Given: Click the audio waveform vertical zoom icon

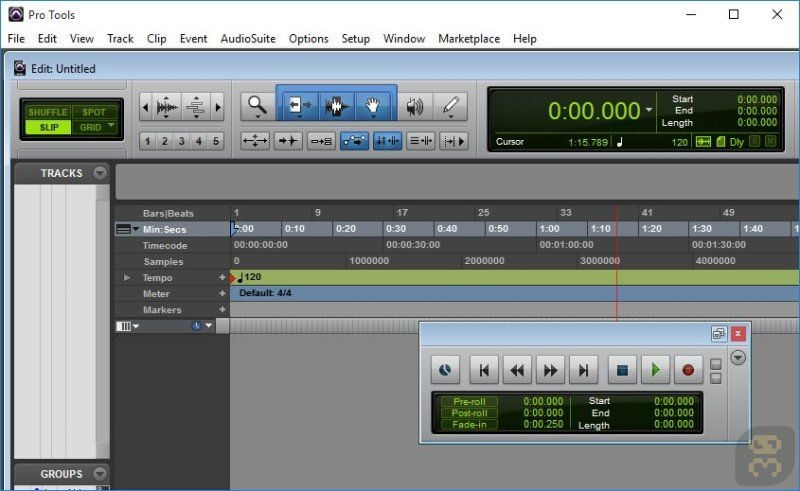Looking at the screenshot, I should (166, 107).
